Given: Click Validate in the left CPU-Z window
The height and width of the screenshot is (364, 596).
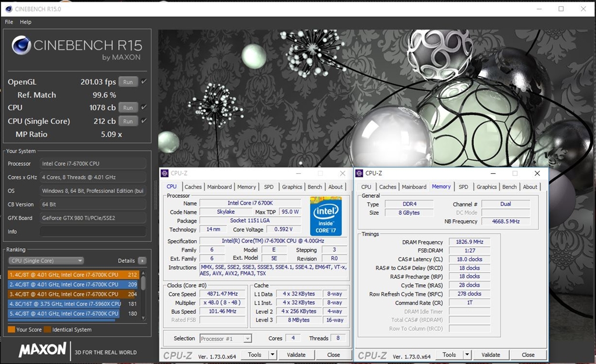Looking at the screenshot, I should point(296,355).
